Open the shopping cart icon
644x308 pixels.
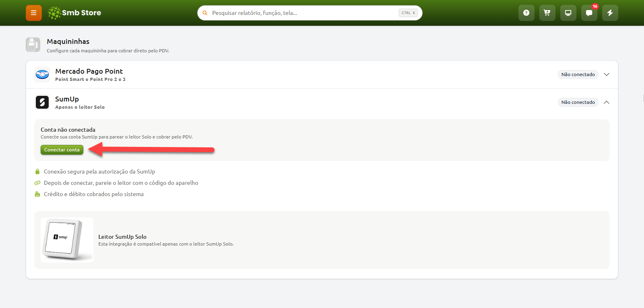pyautogui.click(x=547, y=13)
